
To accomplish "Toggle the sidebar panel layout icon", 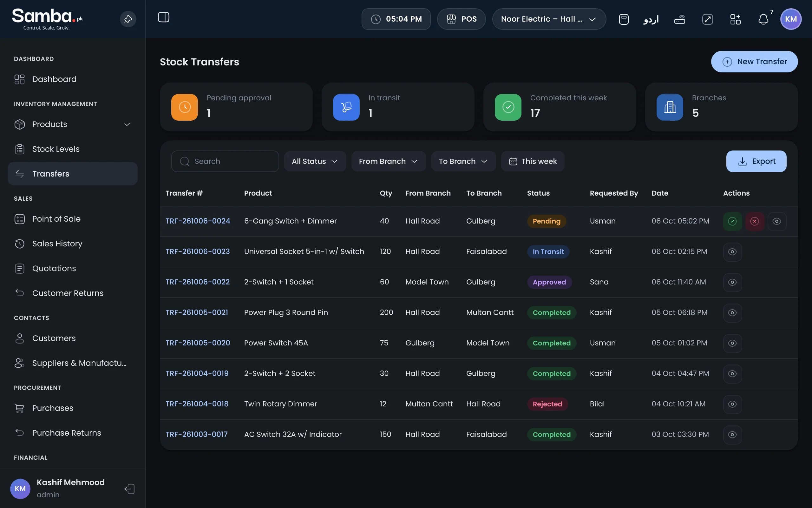I will point(164,17).
